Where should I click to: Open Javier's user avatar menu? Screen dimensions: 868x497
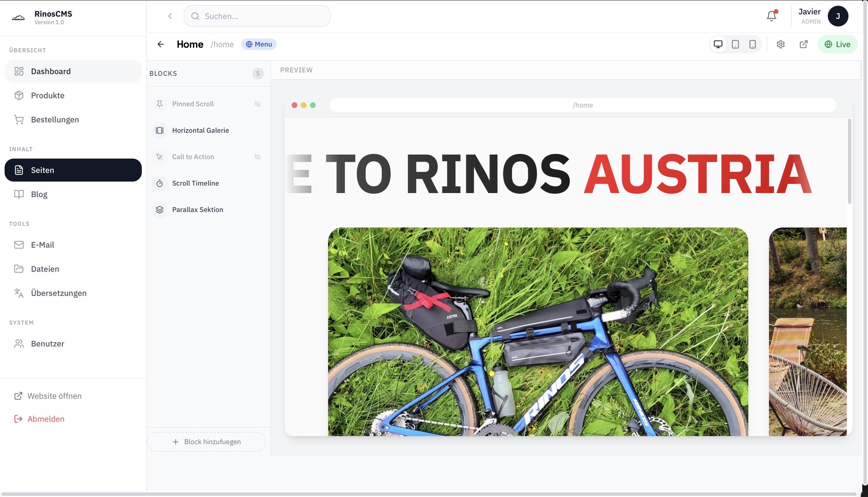coord(838,16)
